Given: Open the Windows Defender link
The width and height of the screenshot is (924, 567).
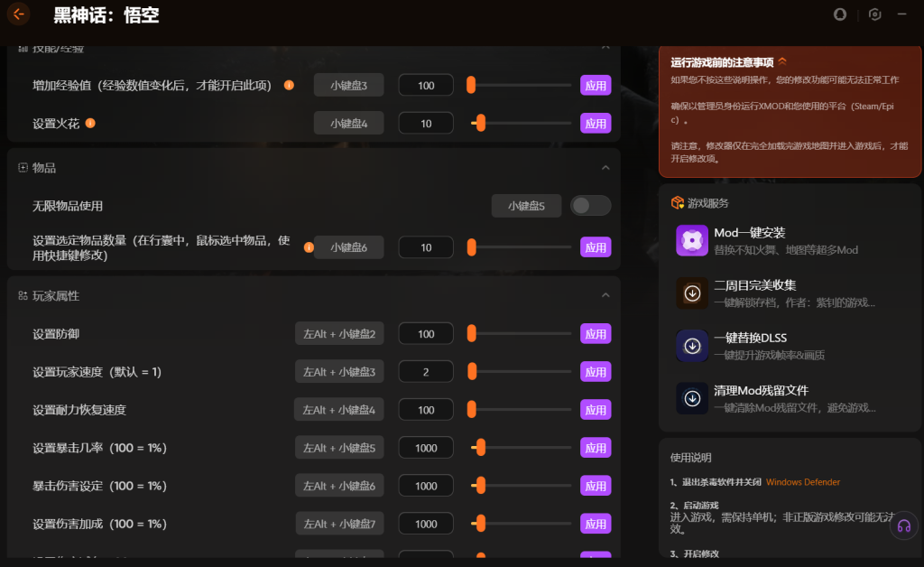Looking at the screenshot, I should [x=802, y=482].
